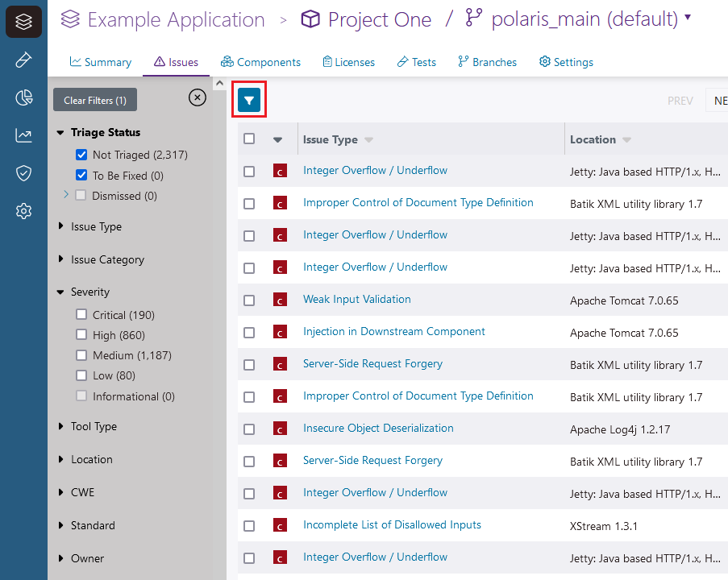Image resolution: width=728 pixels, height=580 pixels.
Task: Sort by the Location column header
Action: [x=593, y=139]
